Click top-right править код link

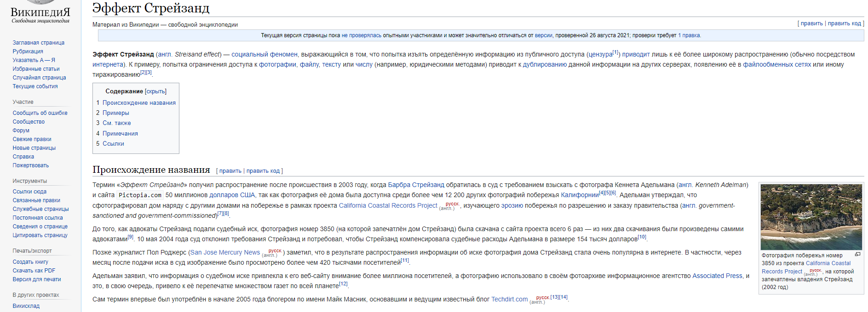click(x=845, y=23)
